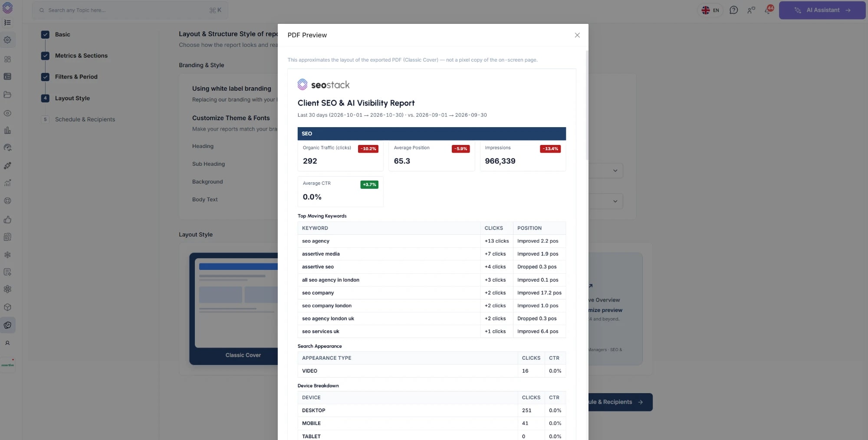Image resolution: width=868 pixels, height=440 pixels.
Task: Switch language via the EN flag selector
Action: (x=710, y=10)
